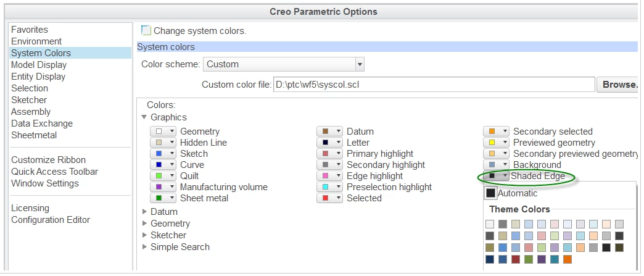The width and height of the screenshot is (644, 276).
Task: Open the Background color picker button
Action: click(497, 165)
